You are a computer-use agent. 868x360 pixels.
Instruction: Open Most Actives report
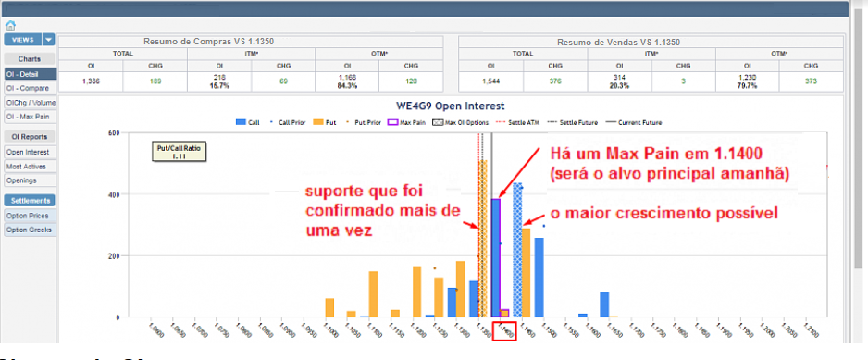click(x=30, y=167)
